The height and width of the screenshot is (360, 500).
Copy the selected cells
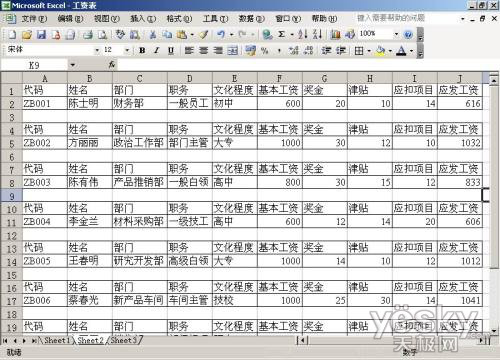tap(167, 35)
